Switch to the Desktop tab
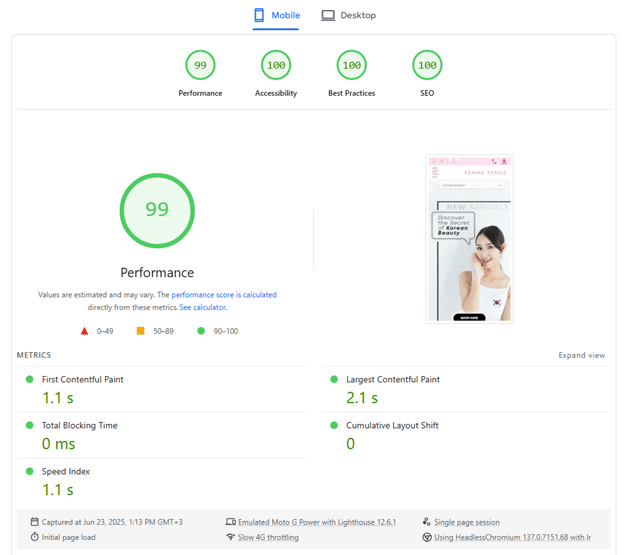 (349, 16)
